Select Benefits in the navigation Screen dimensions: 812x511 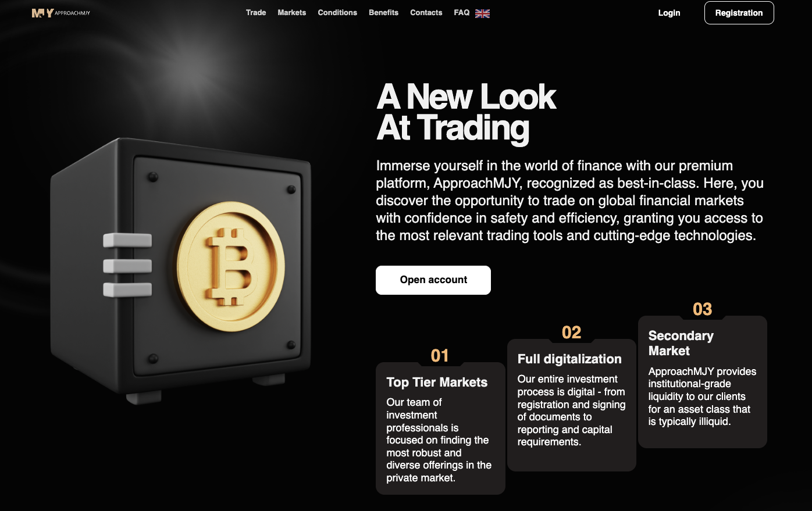(384, 13)
